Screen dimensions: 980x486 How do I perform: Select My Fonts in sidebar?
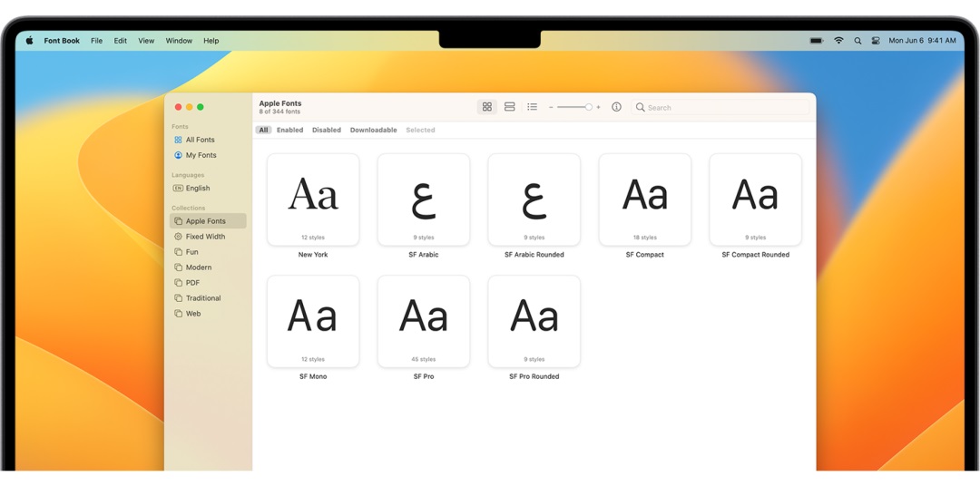click(x=208, y=155)
